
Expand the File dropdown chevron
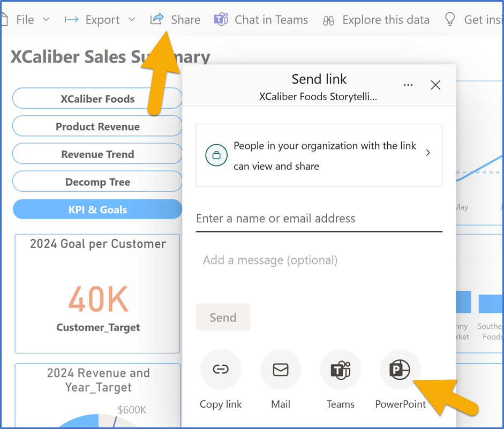46,20
